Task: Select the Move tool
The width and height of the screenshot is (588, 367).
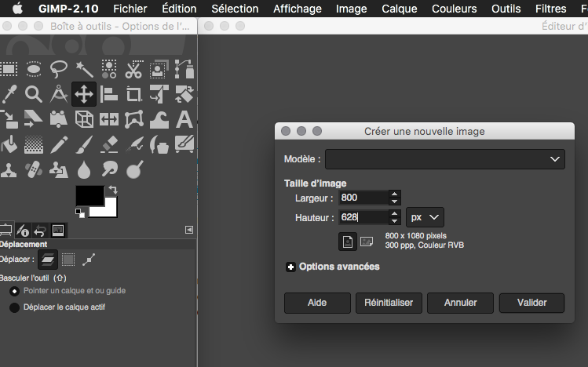Action: tap(84, 94)
